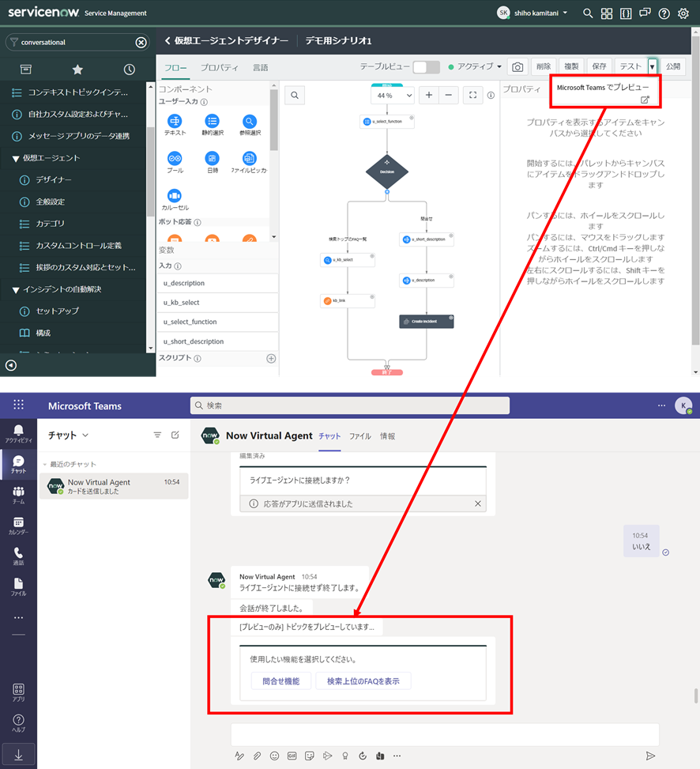Image resolution: width=700 pixels, height=769 pixels.
Task: Select the Decision node on canvas
Action: point(387,172)
